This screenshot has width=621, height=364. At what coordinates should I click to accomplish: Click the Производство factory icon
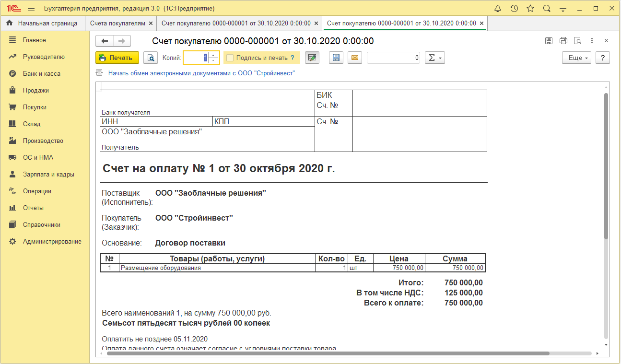13,141
